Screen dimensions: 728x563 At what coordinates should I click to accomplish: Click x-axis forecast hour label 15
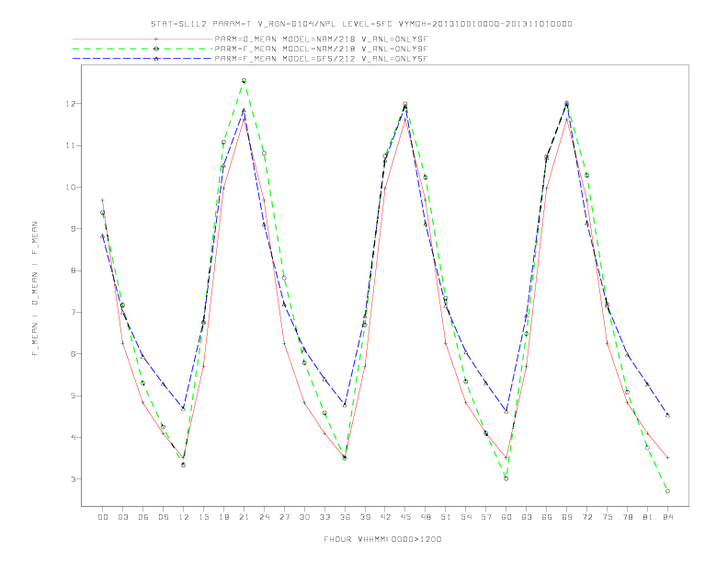point(203,517)
